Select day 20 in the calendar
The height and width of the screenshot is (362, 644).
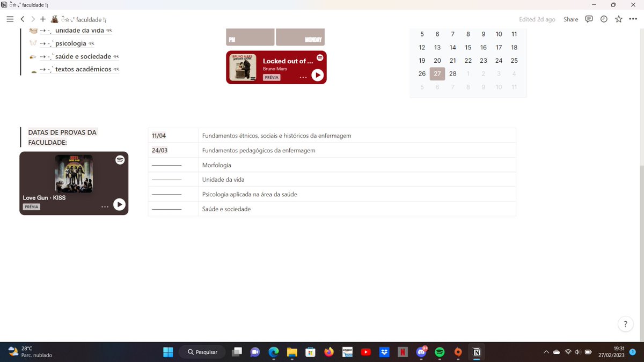click(x=437, y=61)
